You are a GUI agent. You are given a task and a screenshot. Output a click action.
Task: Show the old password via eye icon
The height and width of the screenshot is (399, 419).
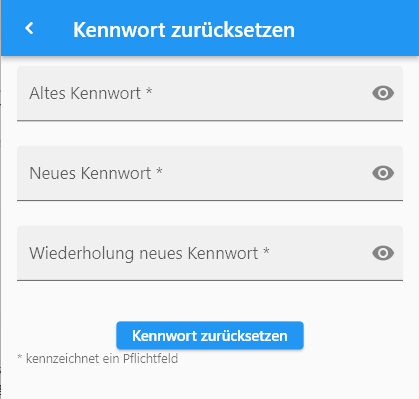383,93
